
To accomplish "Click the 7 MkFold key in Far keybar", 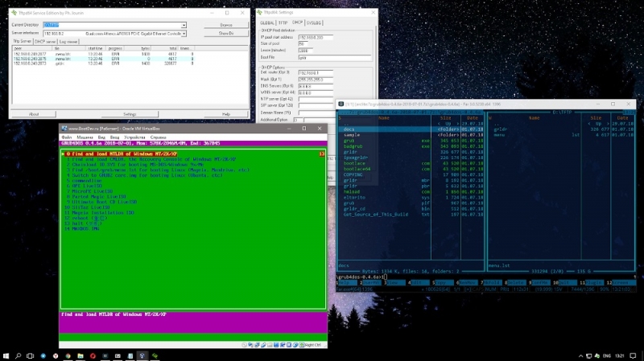I will click(x=489, y=283).
